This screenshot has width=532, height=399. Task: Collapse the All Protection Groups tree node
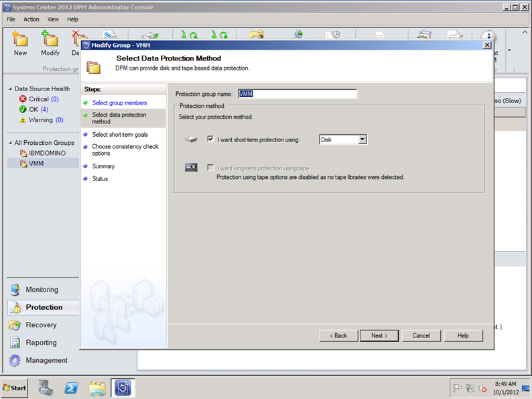pyautogui.click(x=10, y=143)
